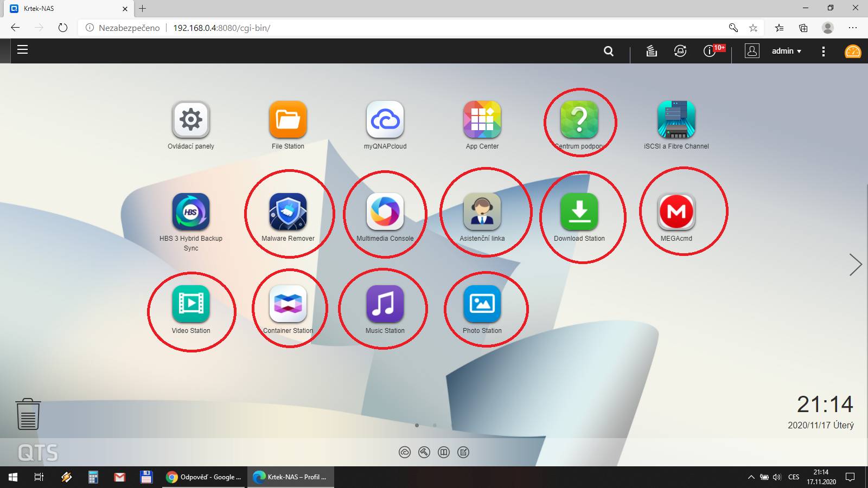This screenshot has width=868, height=488.
Task: Click the CES language indicator in tray
Action: click(x=794, y=477)
